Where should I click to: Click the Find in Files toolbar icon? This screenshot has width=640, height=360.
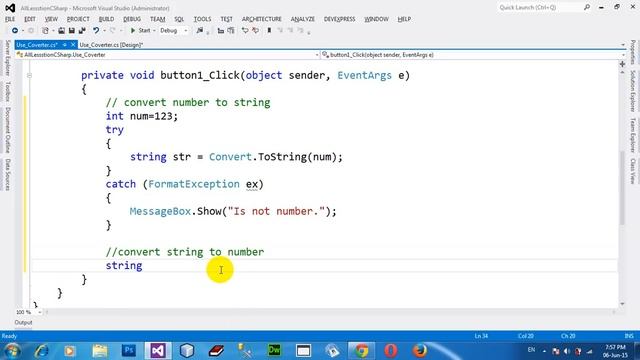tap(200, 31)
